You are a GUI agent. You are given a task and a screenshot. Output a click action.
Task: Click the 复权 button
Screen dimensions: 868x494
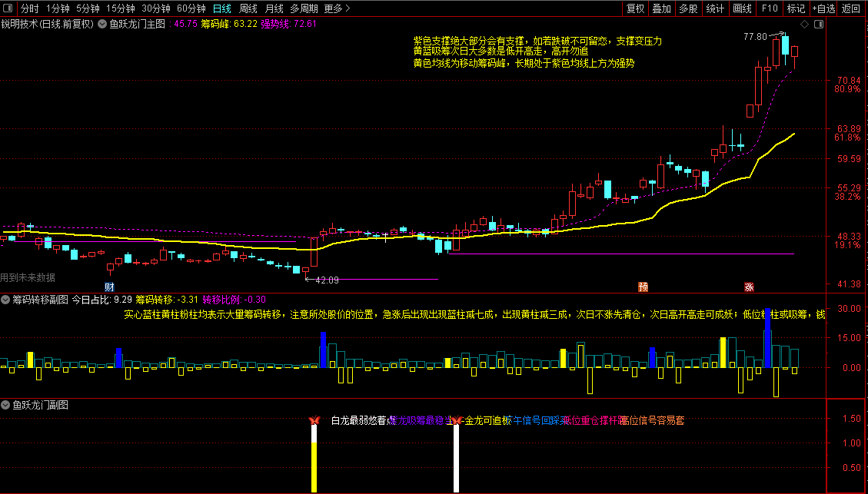(635, 8)
